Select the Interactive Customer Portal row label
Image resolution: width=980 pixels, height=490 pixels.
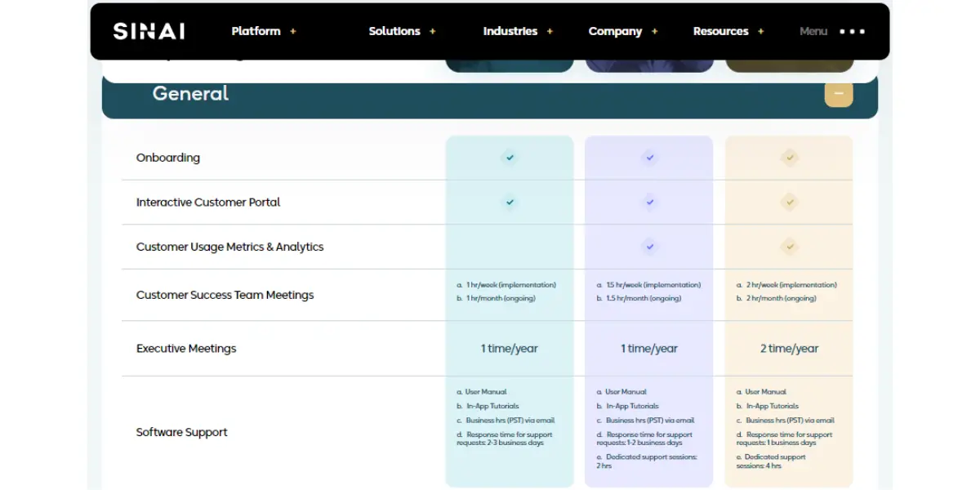pyautogui.click(x=208, y=202)
